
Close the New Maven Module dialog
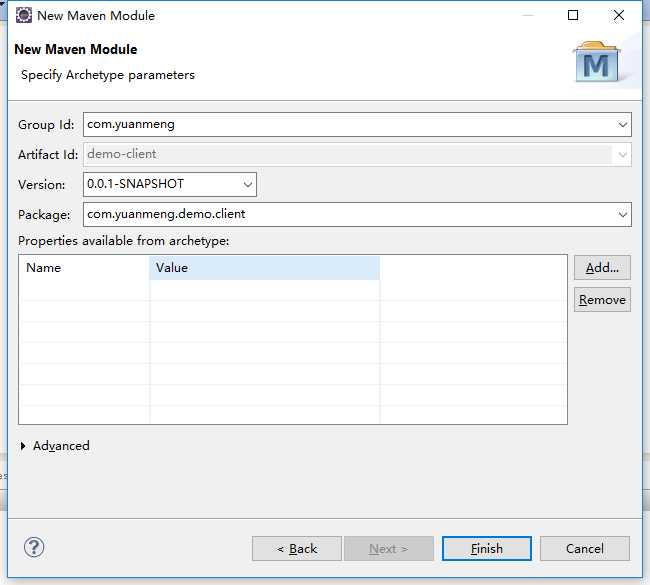(x=618, y=15)
